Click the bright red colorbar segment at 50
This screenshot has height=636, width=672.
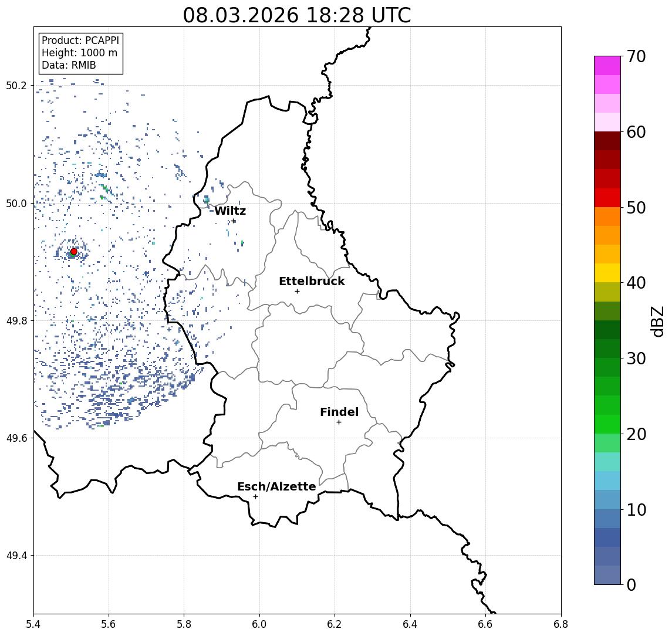[607, 198]
